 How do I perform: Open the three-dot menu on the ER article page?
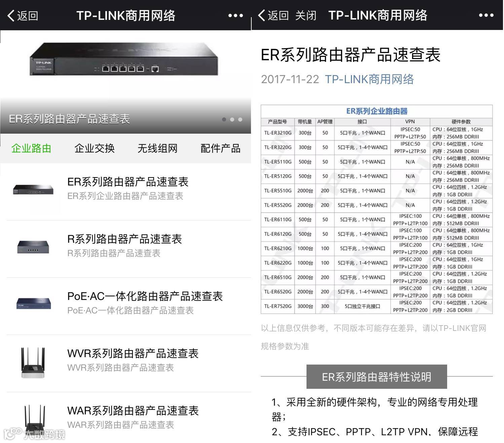[x=486, y=15]
